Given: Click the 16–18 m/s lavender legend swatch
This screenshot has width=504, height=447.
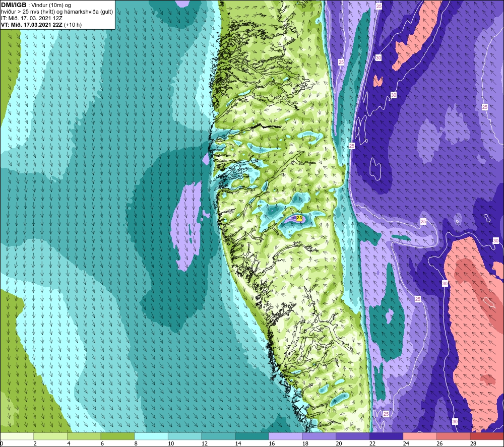Looking at the screenshot, I should click(285, 436).
